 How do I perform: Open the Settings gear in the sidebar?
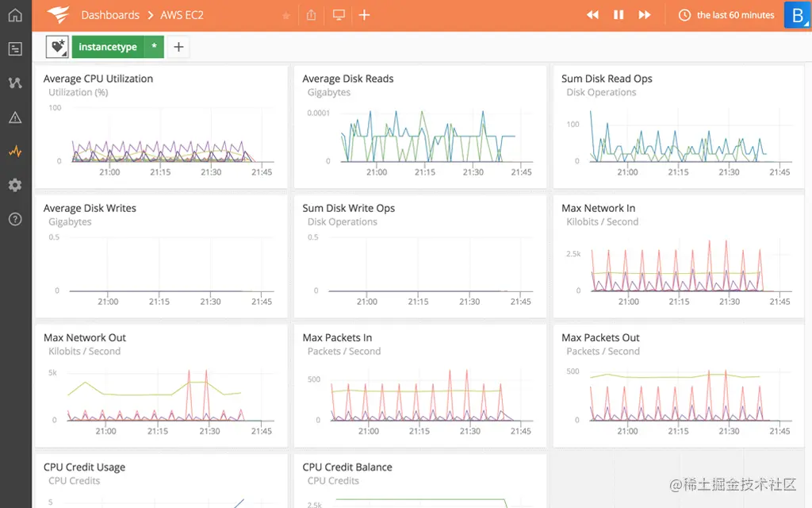point(14,185)
